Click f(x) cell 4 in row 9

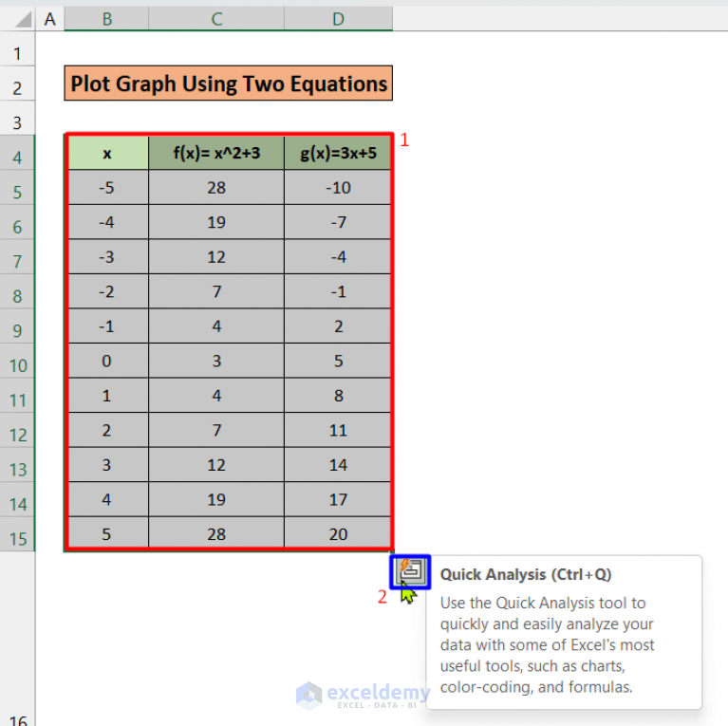(216, 326)
